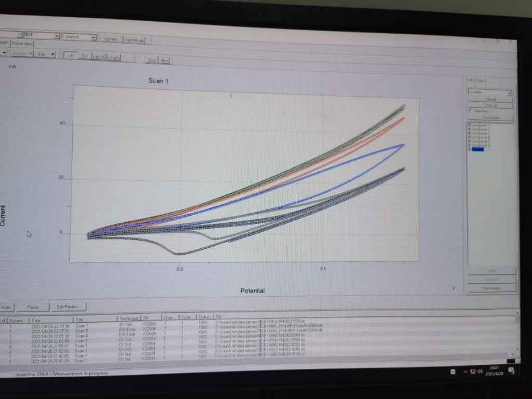This screenshot has width=532, height=399.
Task: Click the red tray icon beside volume
Action: [x=473, y=372]
